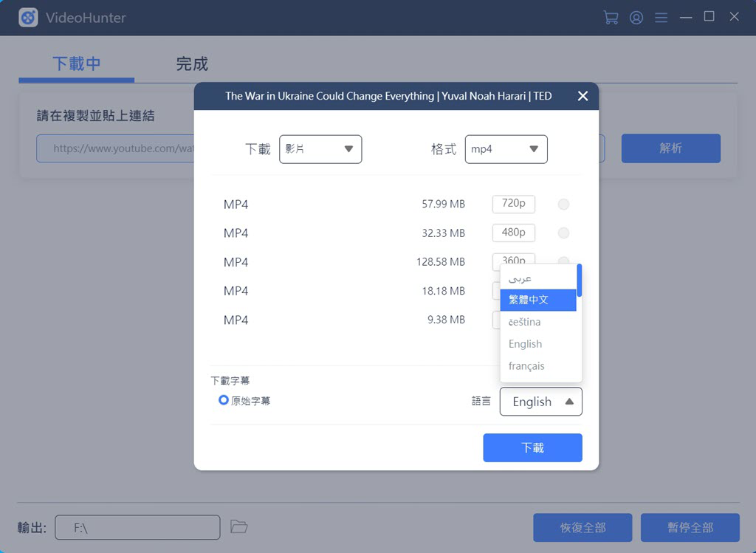Click the output path field F:\
This screenshot has width=756, height=553.
[137, 527]
